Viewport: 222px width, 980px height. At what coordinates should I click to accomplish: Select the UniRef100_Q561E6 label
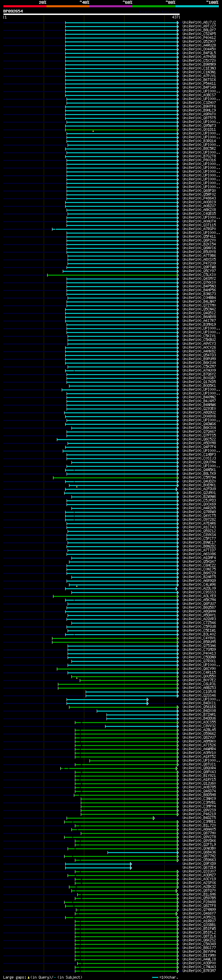[199, 707]
